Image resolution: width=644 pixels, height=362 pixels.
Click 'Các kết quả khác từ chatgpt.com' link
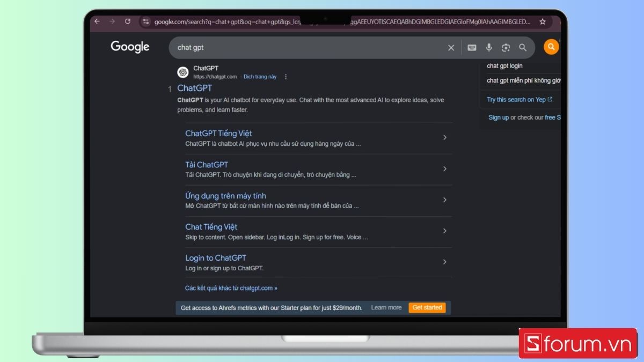(231, 288)
